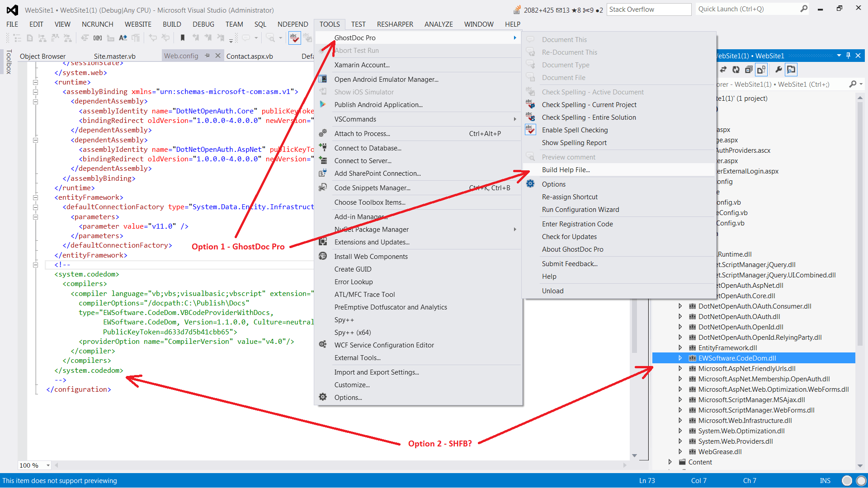
Task: Click the GhostDoc Options gear icon
Action: (530, 184)
